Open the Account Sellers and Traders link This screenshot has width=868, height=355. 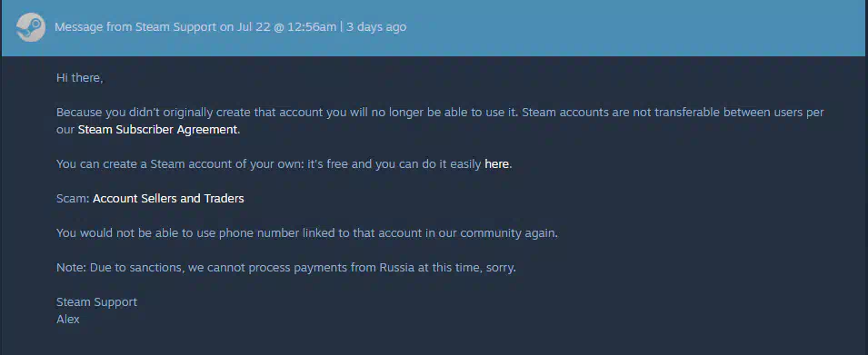point(168,199)
